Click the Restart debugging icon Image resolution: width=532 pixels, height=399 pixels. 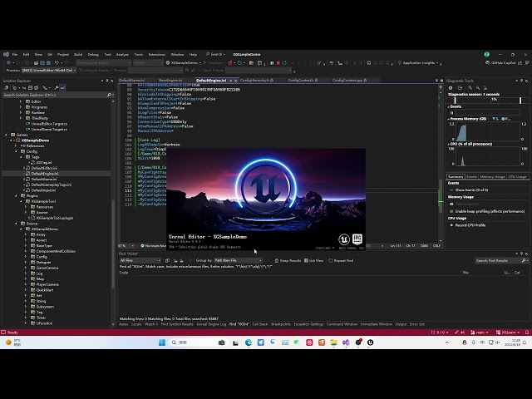point(284,63)
